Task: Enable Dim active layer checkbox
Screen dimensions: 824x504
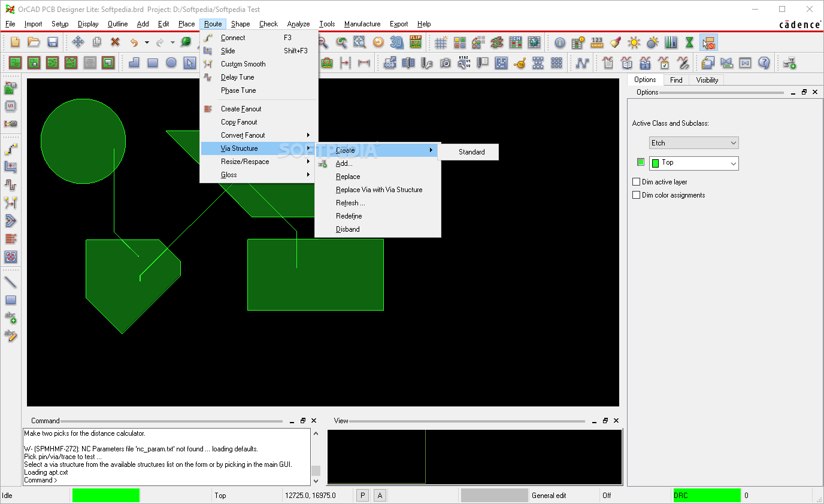Action: pyautogui.click(x=637, y=182)
